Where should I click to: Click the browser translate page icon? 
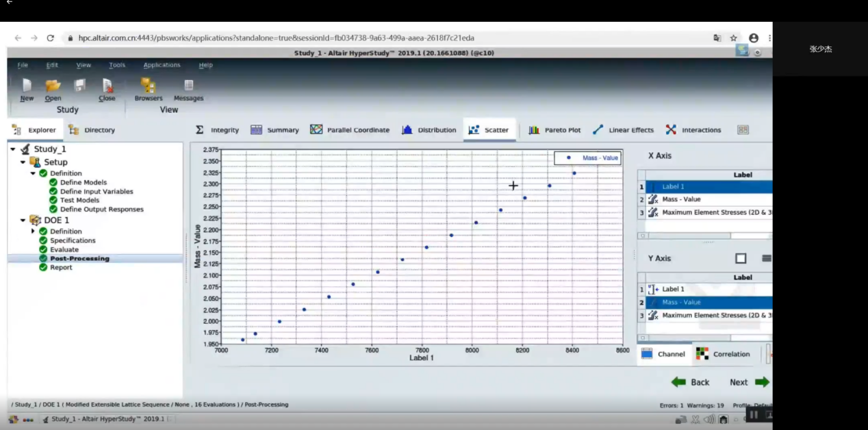pos(717,38)
